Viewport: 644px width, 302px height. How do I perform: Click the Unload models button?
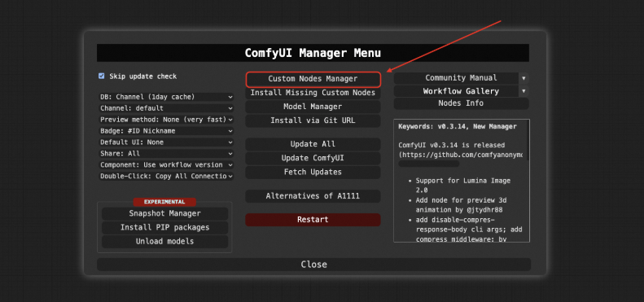[164, 242]
